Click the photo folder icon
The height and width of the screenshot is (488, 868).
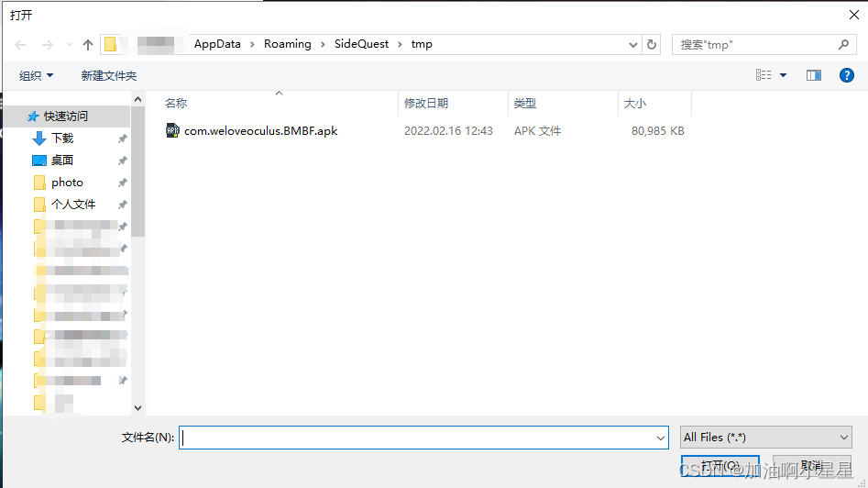[39, 183]
